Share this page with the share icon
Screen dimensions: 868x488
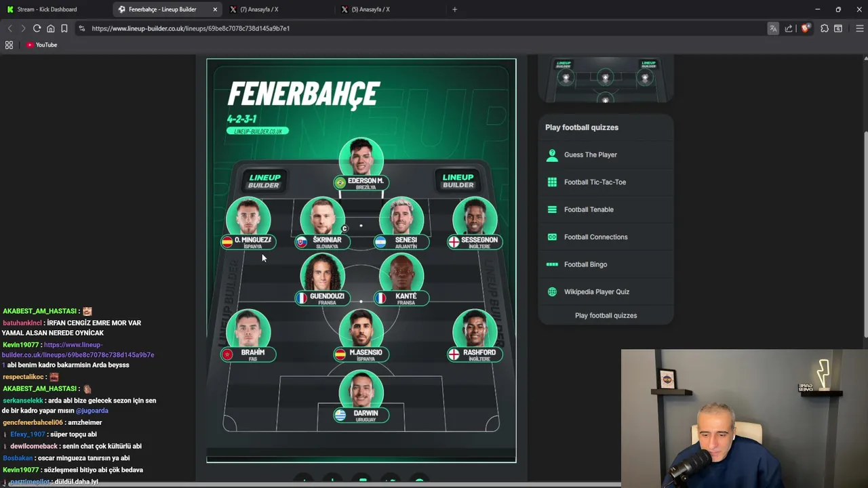pos(789,28)
